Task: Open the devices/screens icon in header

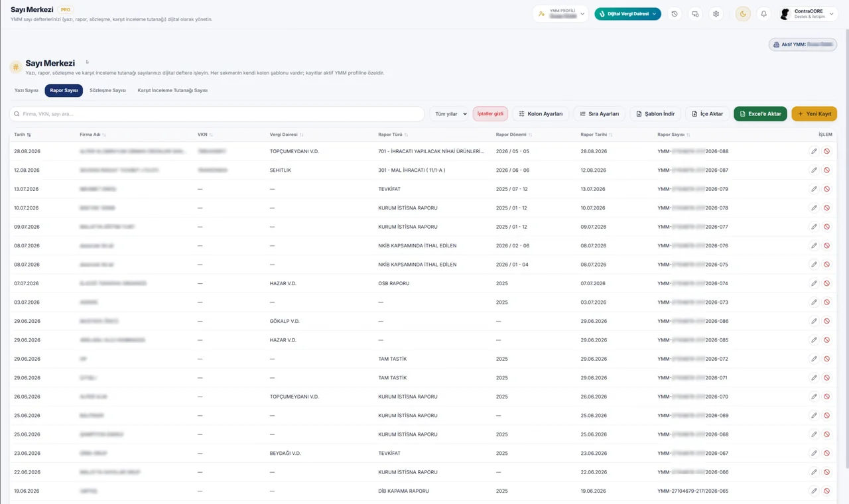Action: coord(695,14)
